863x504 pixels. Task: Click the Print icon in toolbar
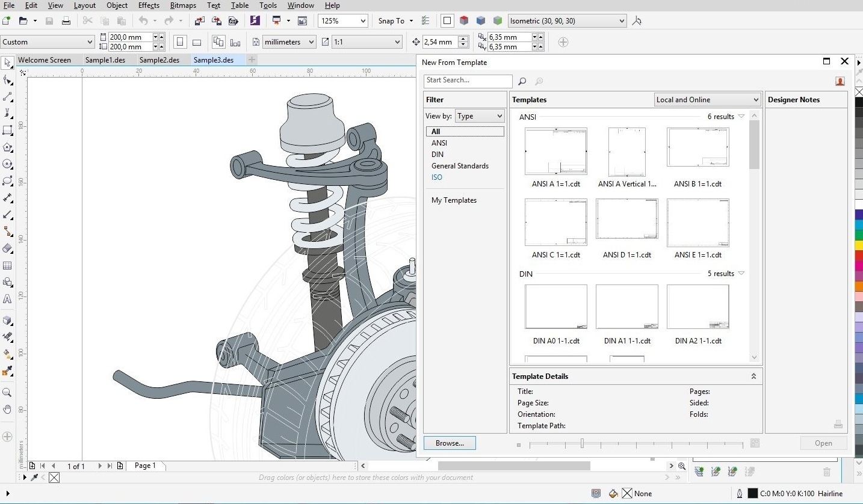coord(66,20)
